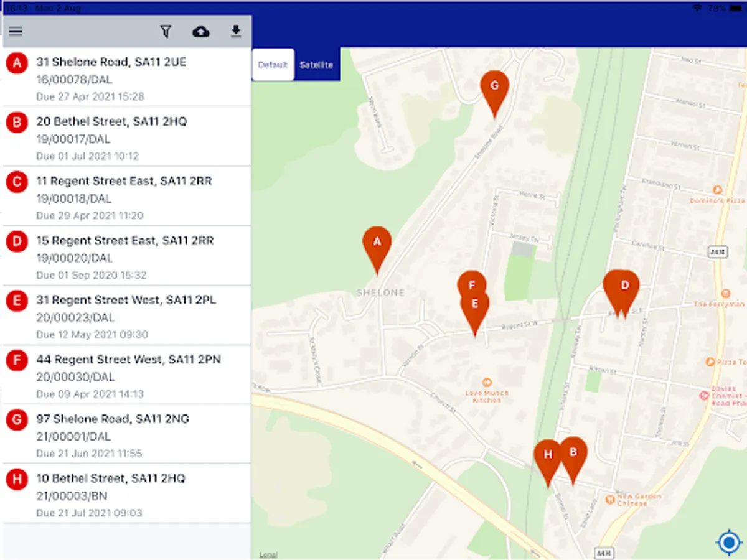Tap Due 29 Apr 2021 11:20
The width and height of the screenshot is (747, 560).
click(x=90, y=216)
